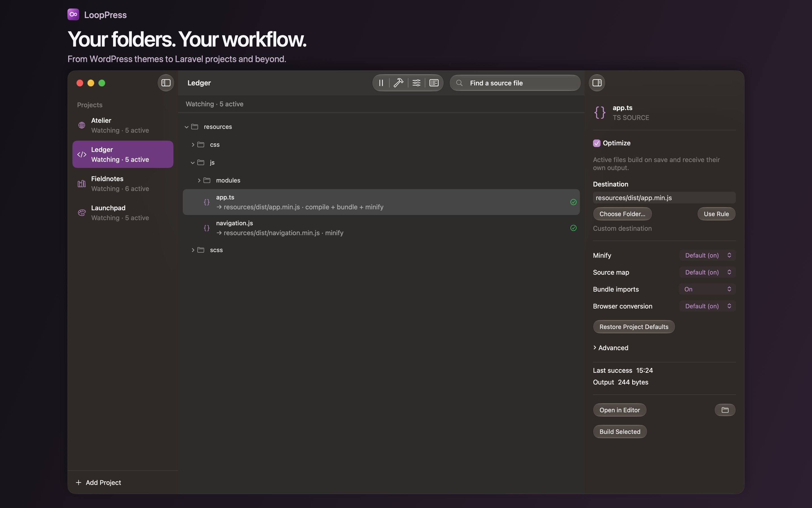Click the TS SOURCE label

tap(631, 118)
